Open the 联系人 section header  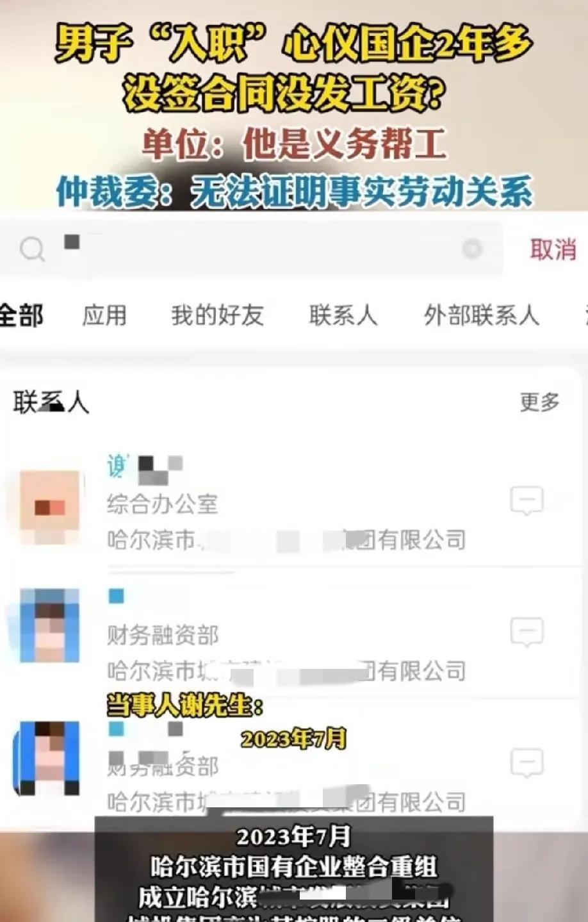tap(51, 402)
